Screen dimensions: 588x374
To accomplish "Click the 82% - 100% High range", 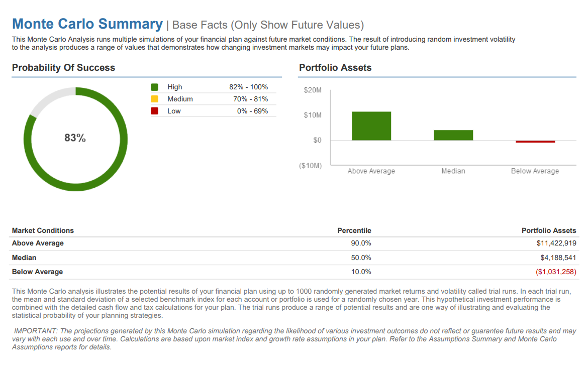I will pyautogui.click(x=248, y=87).
